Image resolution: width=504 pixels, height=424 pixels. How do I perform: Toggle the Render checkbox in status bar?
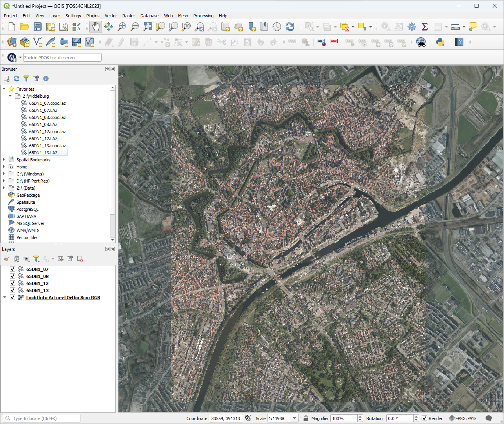tap(425, 418)
